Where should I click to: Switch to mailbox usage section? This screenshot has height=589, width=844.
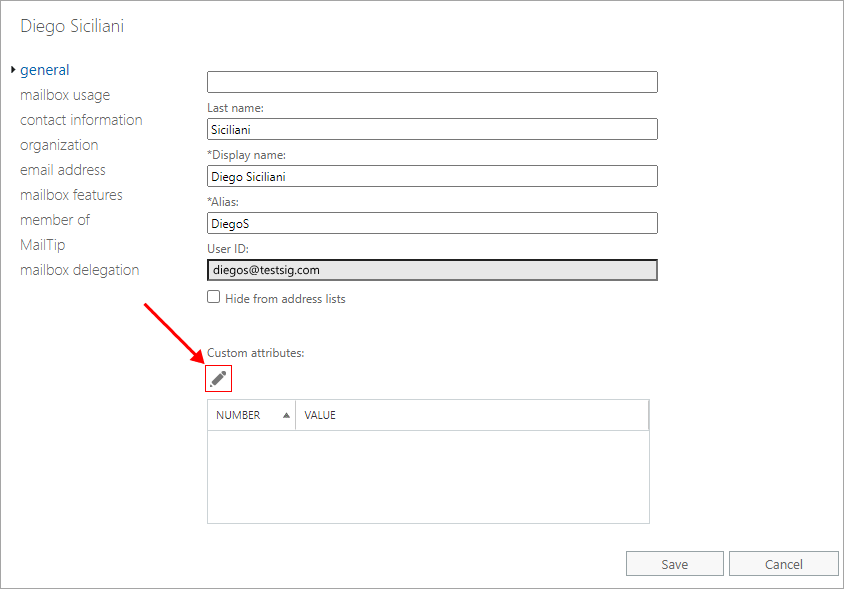click(x=65, y=95)
